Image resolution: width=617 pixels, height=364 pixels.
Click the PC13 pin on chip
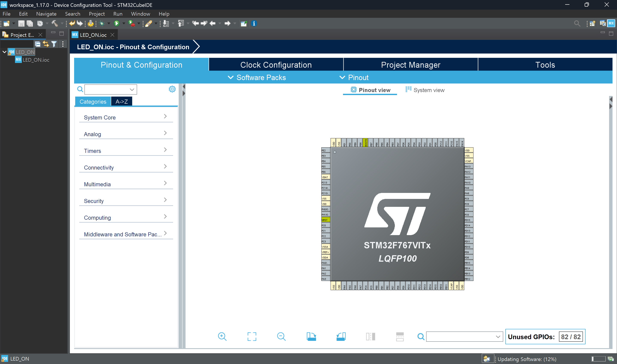tap(326, 182)
